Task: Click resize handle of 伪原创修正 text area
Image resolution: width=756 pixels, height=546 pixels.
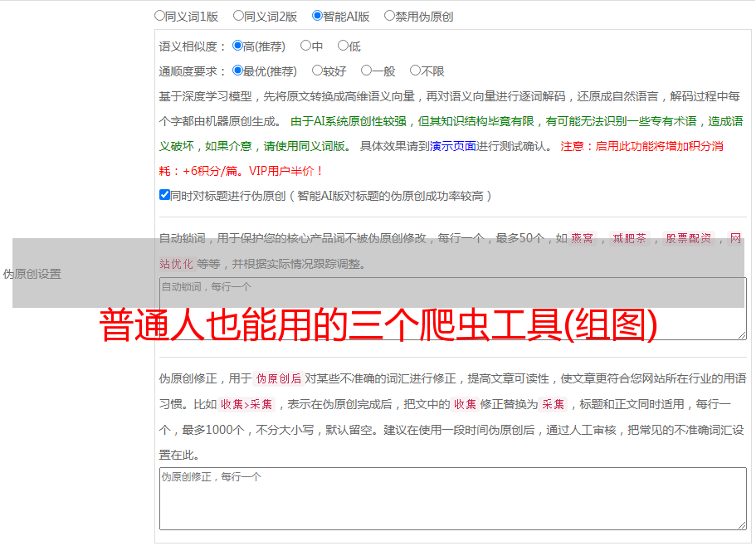Action: (x=741, y=524)
